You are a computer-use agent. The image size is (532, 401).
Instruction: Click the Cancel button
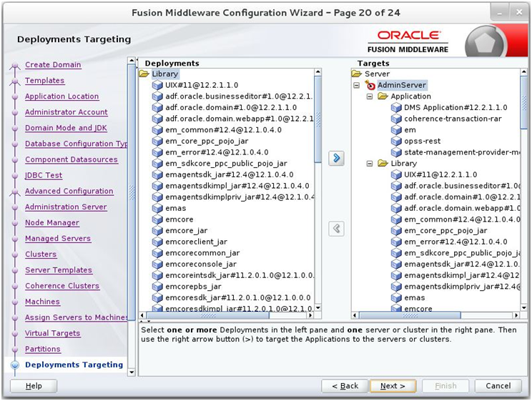[x=498, y=386]
